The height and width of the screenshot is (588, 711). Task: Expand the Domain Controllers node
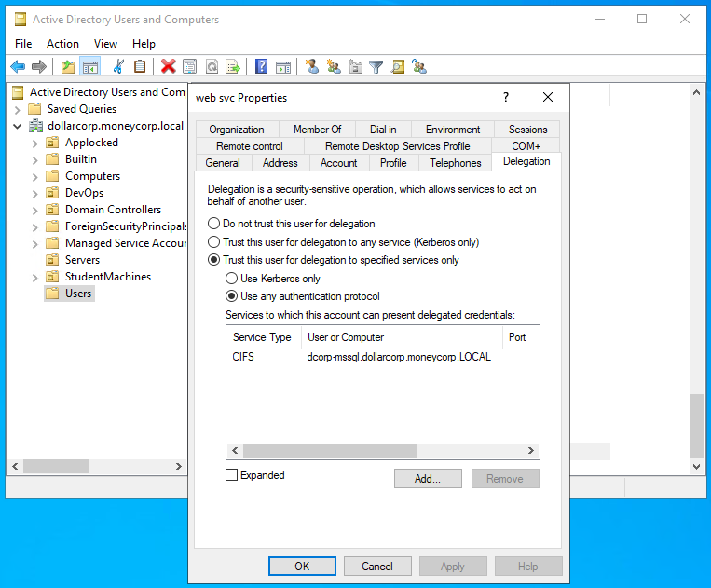click(35, 210)
